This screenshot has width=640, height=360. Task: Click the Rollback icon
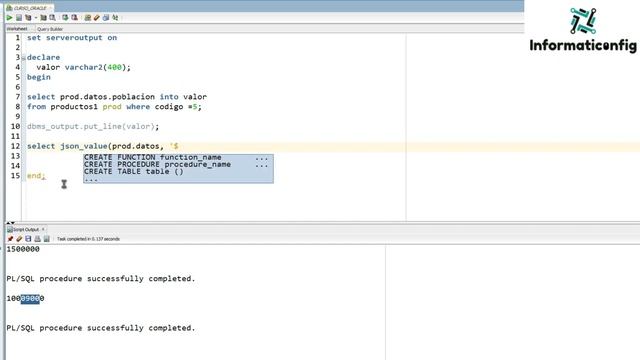coord(74,18)
